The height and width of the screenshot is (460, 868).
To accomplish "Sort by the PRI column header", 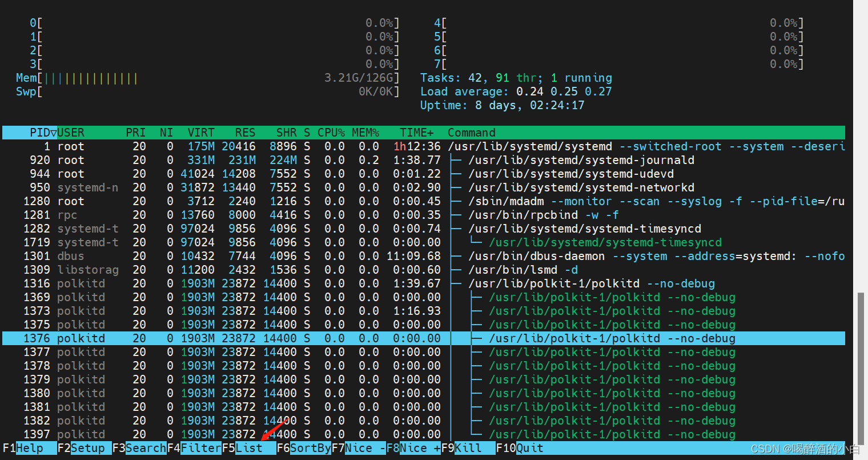I will point(136,133).
